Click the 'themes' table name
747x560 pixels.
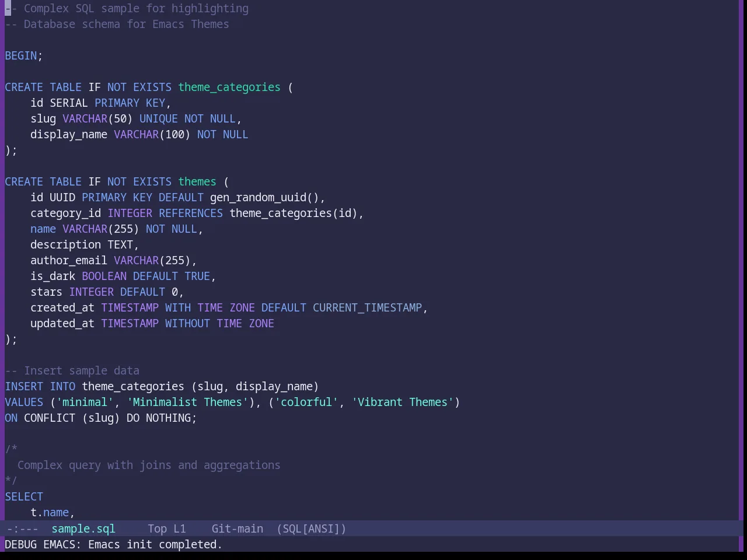point(197,181)
